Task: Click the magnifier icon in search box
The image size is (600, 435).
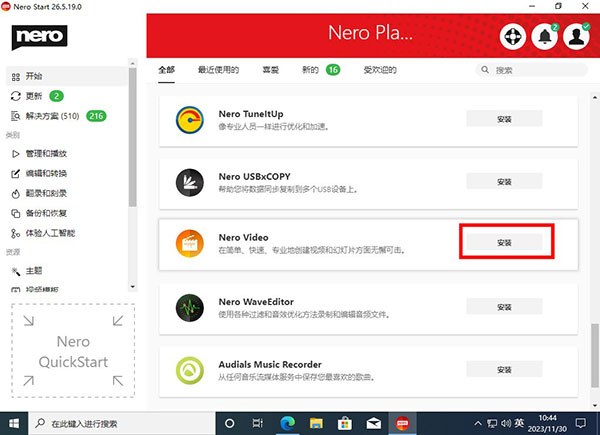Action: point(485,70)
